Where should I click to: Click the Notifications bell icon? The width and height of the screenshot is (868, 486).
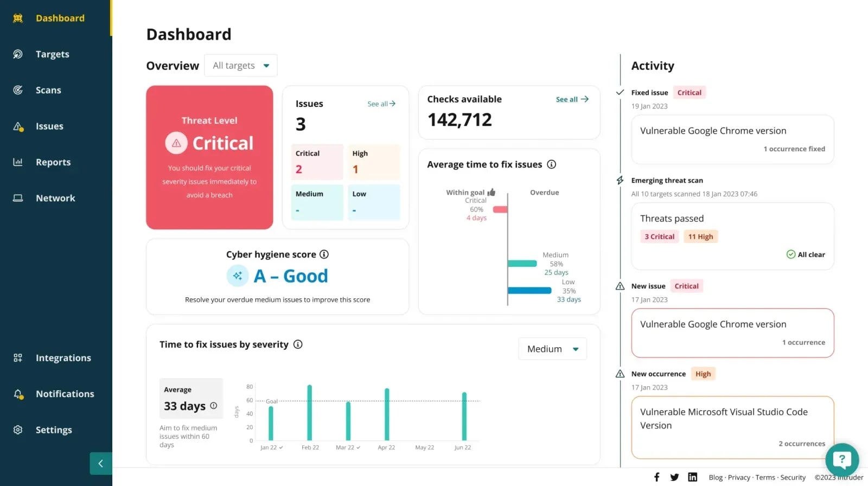(18, 394)
